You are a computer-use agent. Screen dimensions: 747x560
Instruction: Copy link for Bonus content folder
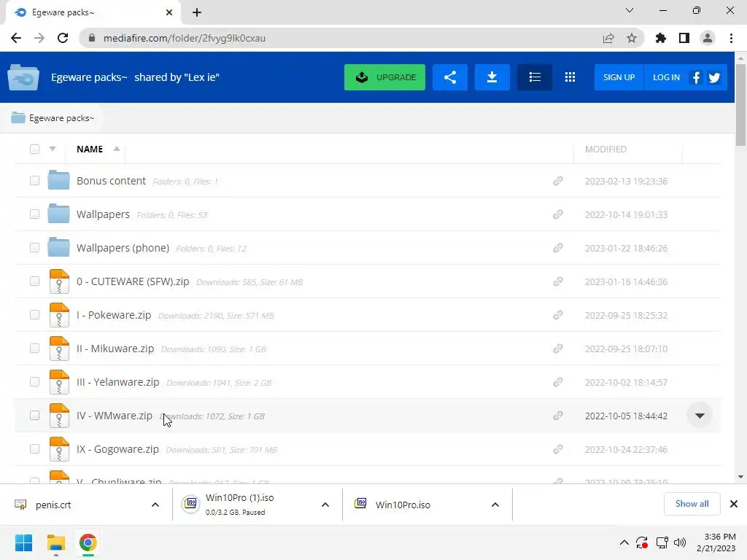click(x=558, y=181)
